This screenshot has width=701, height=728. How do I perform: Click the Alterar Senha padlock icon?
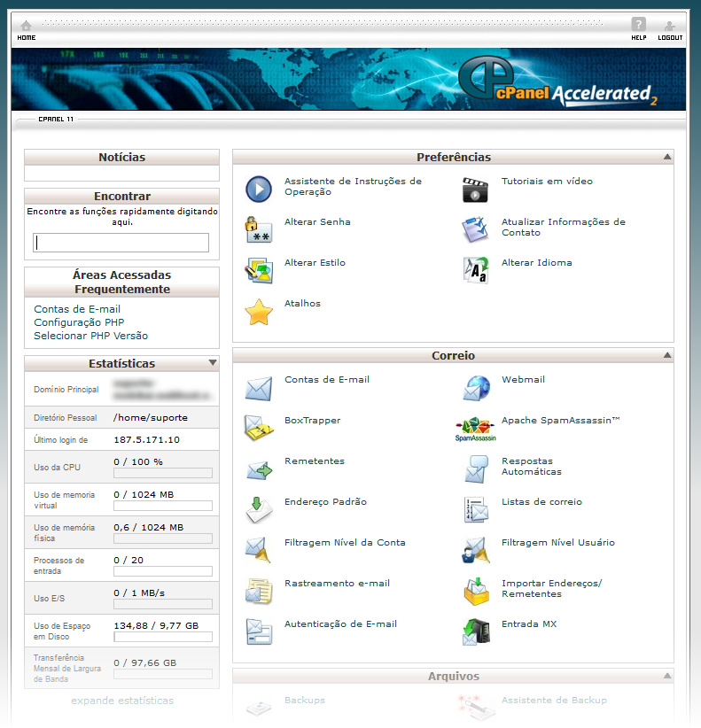pyautogui.click(x=258, y=229)
